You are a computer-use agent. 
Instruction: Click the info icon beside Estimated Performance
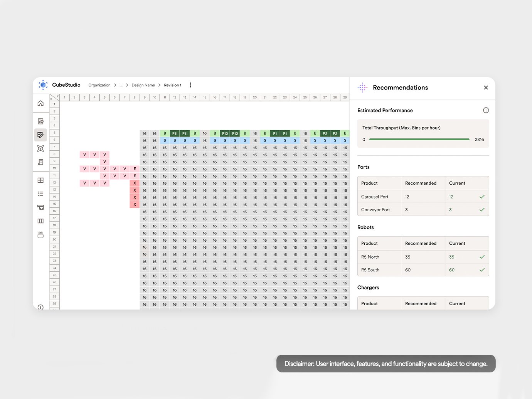pos(486,110)
